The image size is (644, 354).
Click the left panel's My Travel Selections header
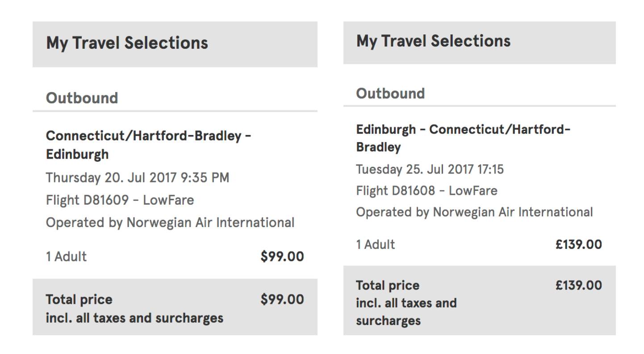[127, 43]
